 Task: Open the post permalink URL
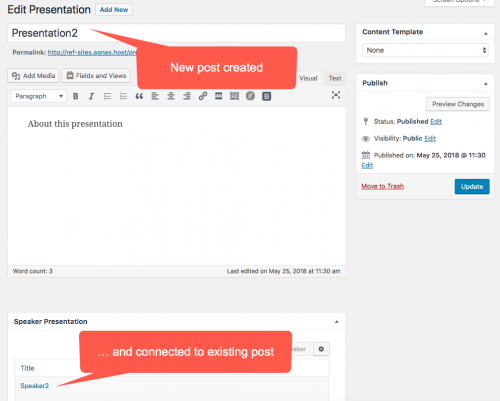(x=92, y=53)
